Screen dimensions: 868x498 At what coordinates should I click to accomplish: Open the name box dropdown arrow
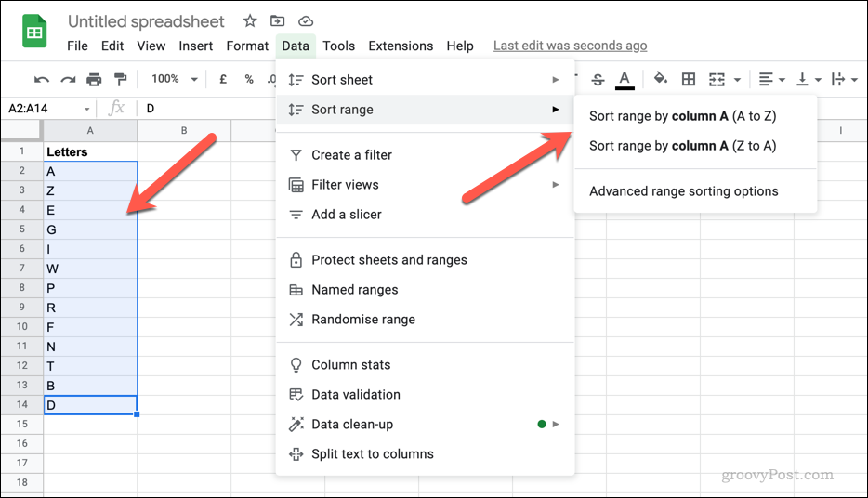pyautogui.click(x=87, y=109)
